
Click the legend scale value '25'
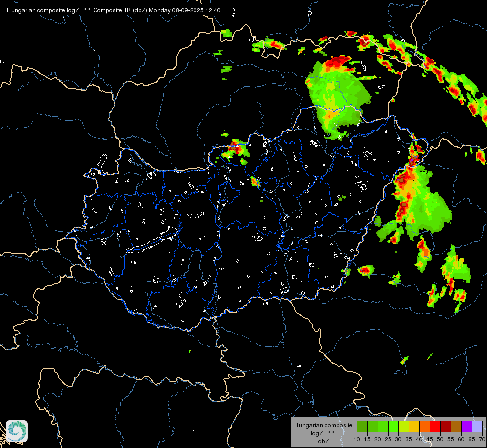(388, 440)
